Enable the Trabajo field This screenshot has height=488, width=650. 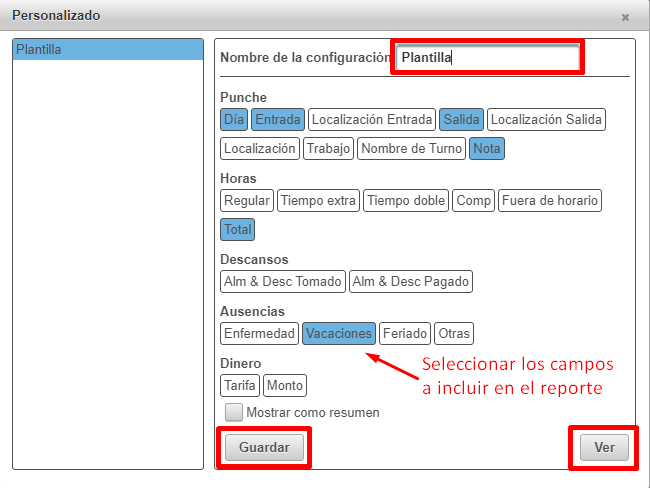(328, 149)
